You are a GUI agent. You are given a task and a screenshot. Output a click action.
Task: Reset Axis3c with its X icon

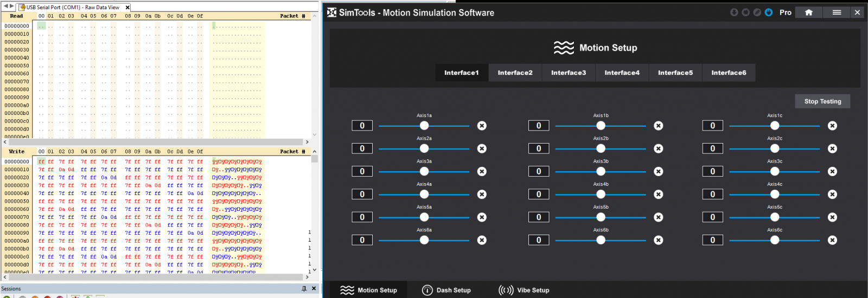click(832, 171)
